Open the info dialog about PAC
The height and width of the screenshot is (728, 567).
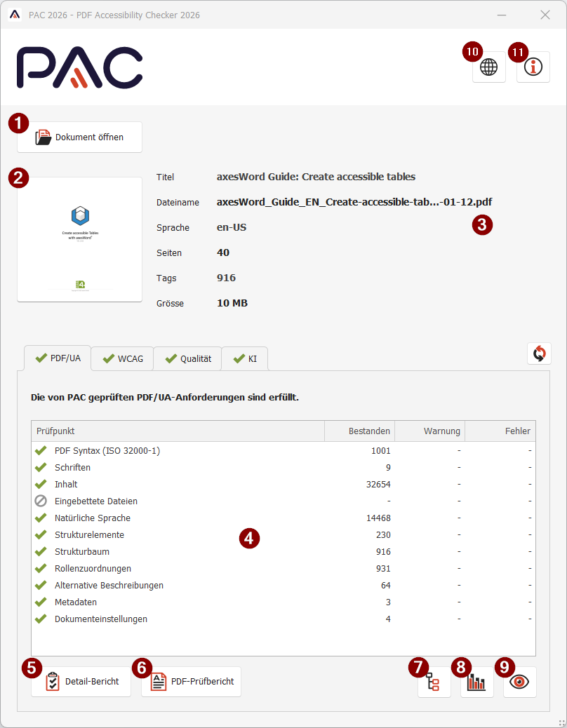(533, 67)
